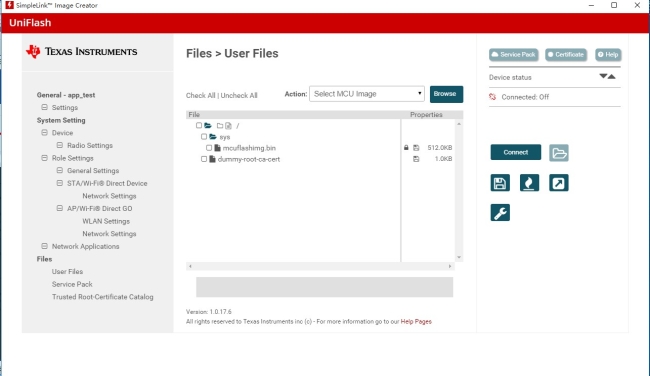Click Uncheck All link
This screenshot has width=650, height=376.
pos(239,95)
